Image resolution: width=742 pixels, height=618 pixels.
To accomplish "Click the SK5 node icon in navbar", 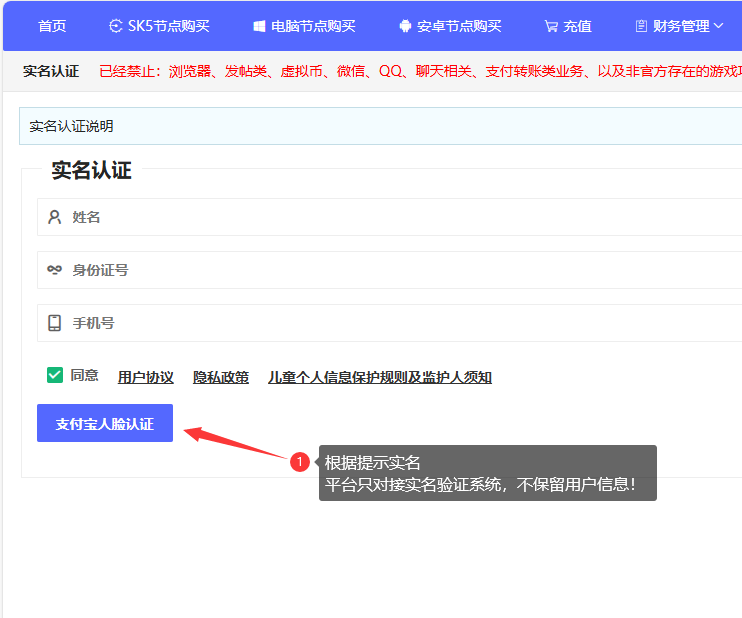I will [x=116, y=26].
